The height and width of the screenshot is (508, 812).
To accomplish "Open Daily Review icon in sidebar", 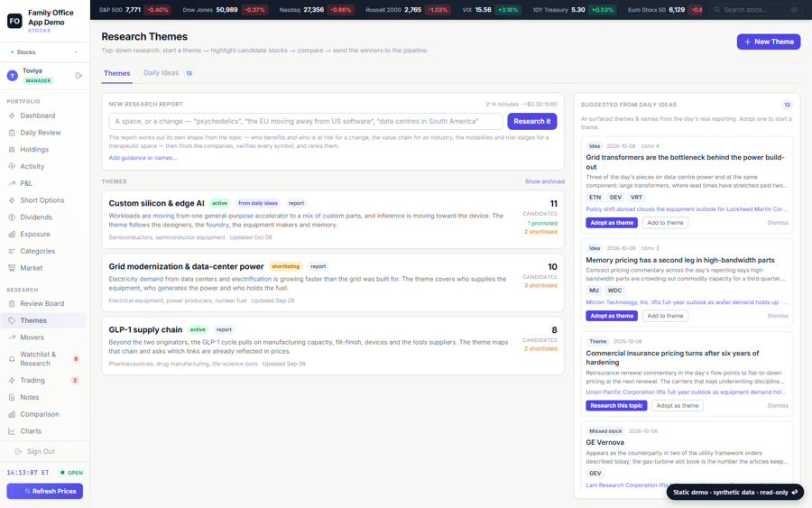I will click(x=12, y=133).
